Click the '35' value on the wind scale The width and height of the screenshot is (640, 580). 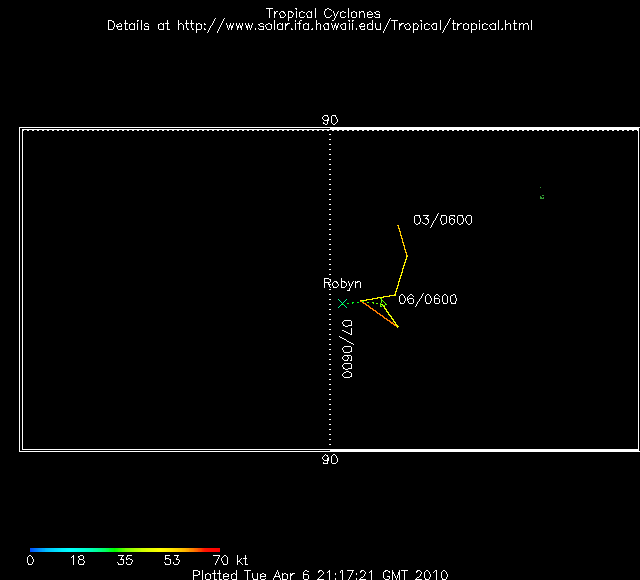pos(125,560)
